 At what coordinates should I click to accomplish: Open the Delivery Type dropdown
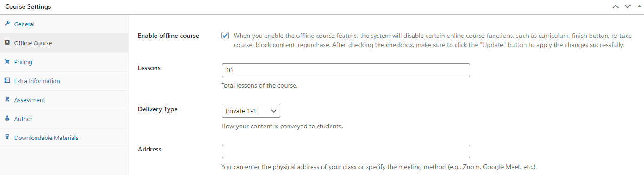click(x=251, y=111)
